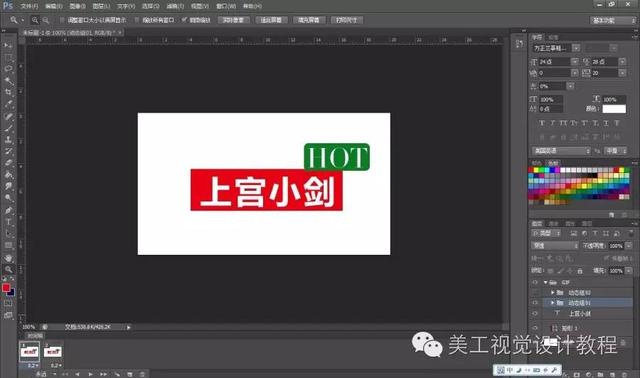Open the 窗口(W) menu
This screenshot has height=378, width=640.
tap(226, 6)
